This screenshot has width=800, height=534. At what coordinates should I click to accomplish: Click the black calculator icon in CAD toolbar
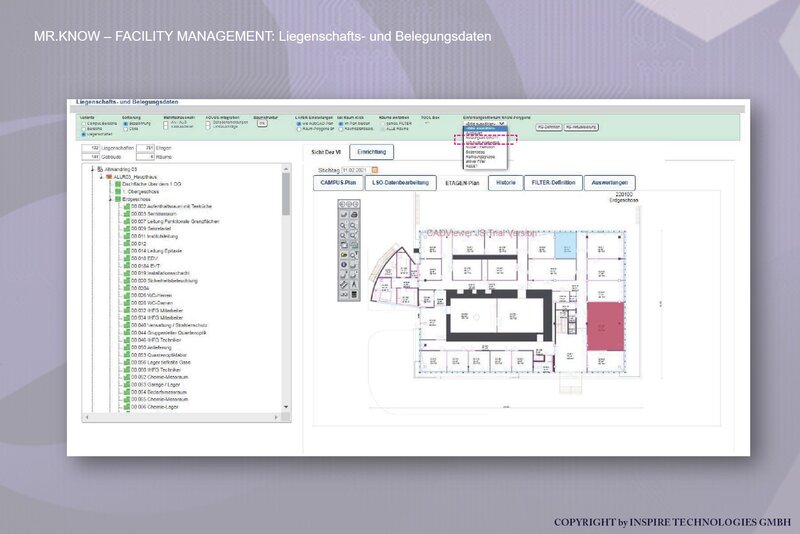coord(354,294)
